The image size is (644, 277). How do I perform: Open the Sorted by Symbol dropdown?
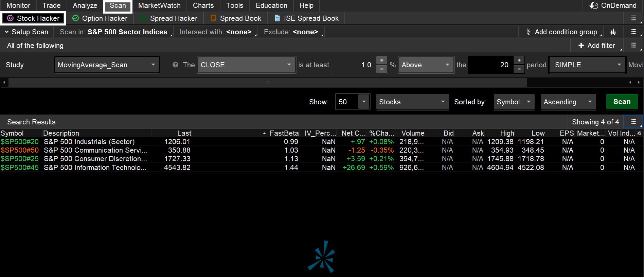click(x=514, y=102)
